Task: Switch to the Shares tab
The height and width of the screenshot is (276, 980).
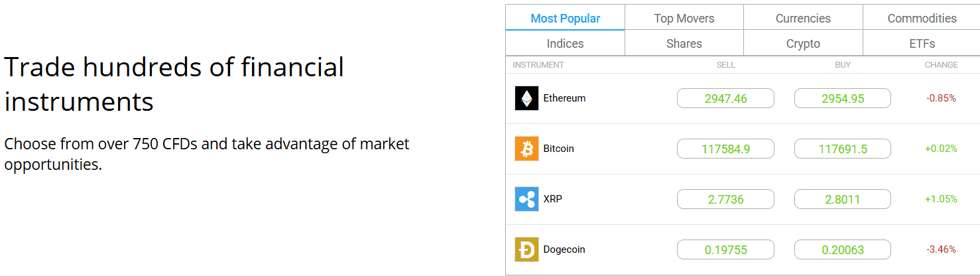Action: 684,44
